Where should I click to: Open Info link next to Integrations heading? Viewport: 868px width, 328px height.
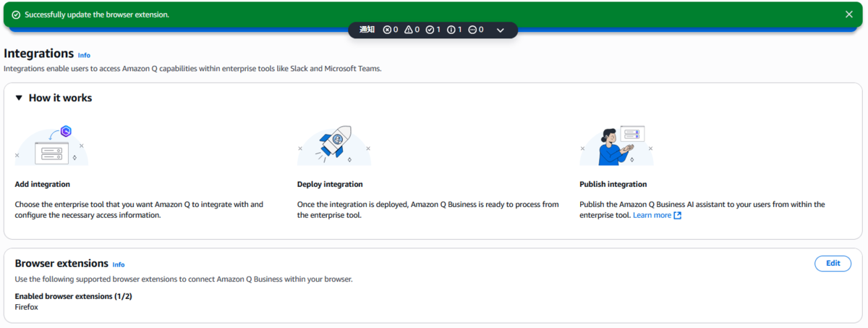click(84, 55)
